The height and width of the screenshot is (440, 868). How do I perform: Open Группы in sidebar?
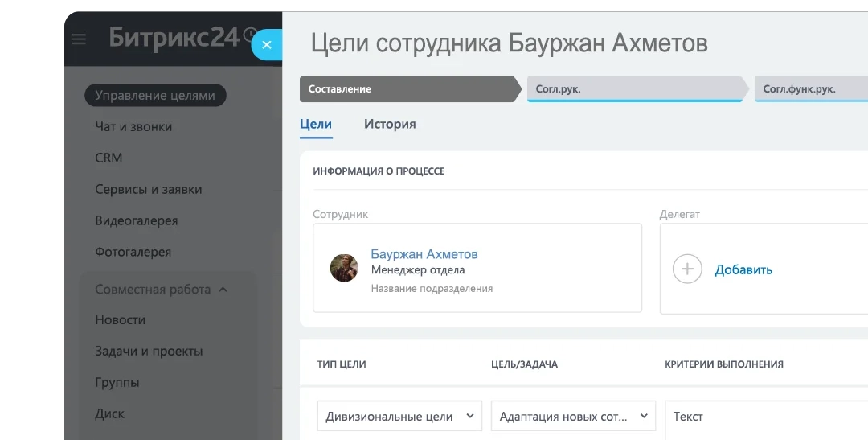click(x=117, y=382)
